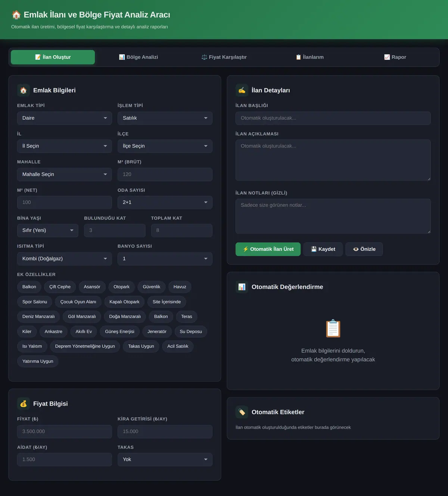448x496 pixels.
Task: Expand the Oda Sayısı dropdown
Action: [x=165, y=202]
